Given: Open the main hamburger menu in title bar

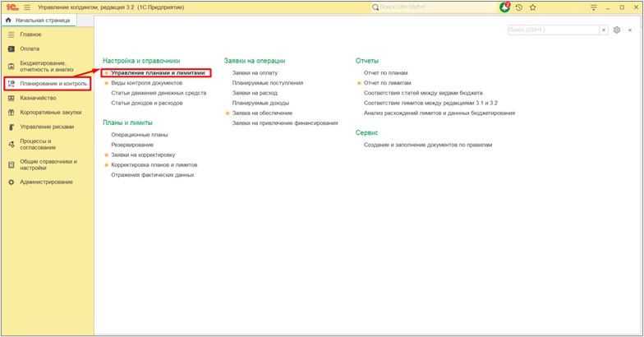Looking at the screenshot, I should pos(28,7).
